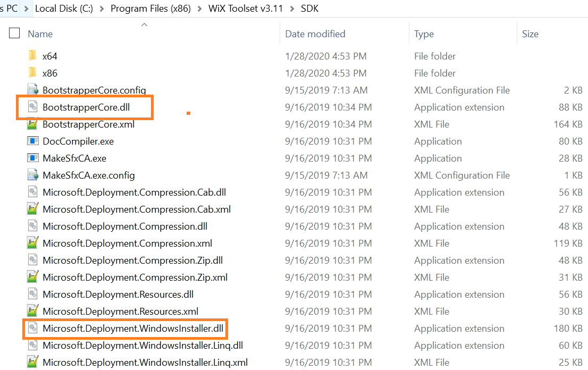Click the BootstrapperCore.dll file icon
The height and width of the screenshot is (370, 588).
(x=33, y=107)
